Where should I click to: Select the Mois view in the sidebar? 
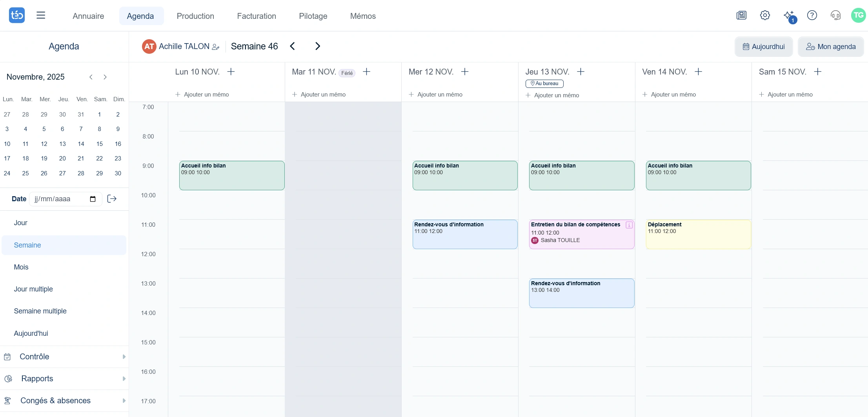[21, 267]
